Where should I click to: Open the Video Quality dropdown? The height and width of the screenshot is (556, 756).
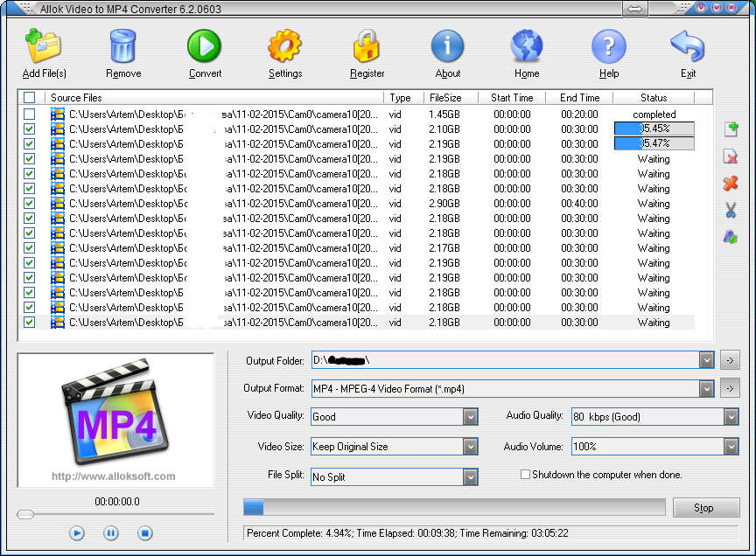pos(471,417)
